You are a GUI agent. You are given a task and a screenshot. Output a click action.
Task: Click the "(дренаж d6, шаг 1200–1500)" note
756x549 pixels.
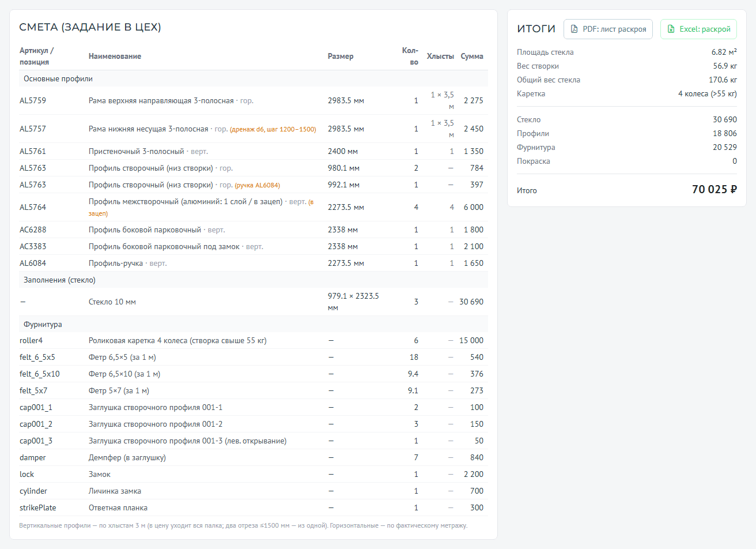point(273,129)
